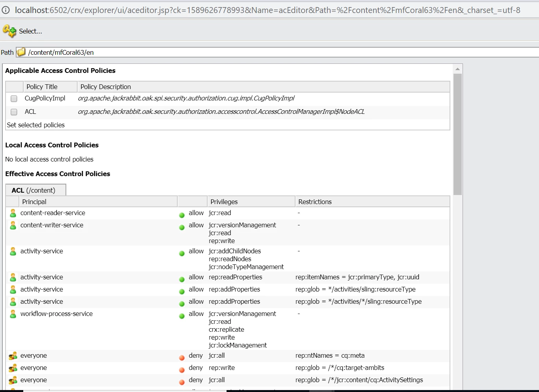Select the workflow-process-service principal name
The image size is (539, 392).
click(57, 314)
